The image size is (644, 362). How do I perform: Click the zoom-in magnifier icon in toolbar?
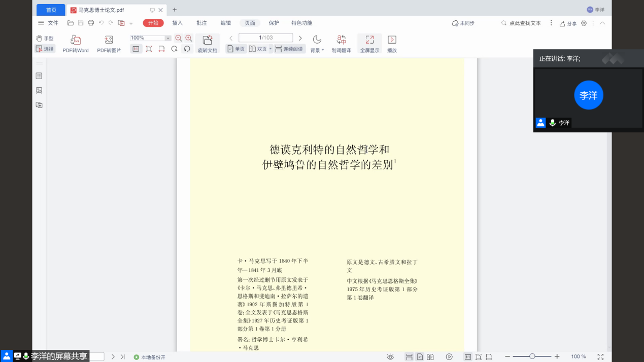(x=189, y=38)
